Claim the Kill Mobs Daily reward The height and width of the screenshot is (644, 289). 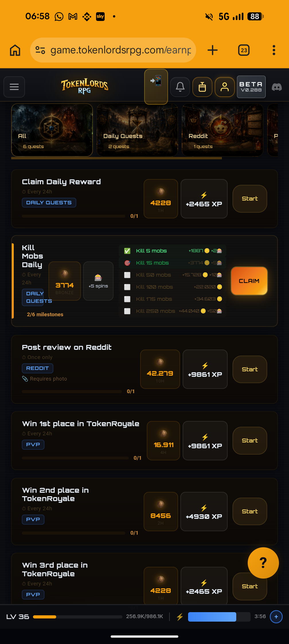coord(249,281)
